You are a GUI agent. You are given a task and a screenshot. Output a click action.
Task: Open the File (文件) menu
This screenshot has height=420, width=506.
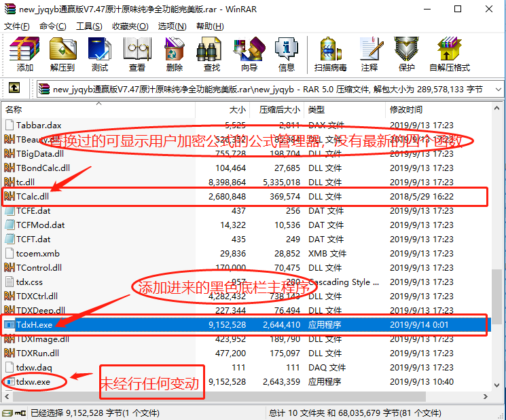pyautogui.click(x=16, y=26)
